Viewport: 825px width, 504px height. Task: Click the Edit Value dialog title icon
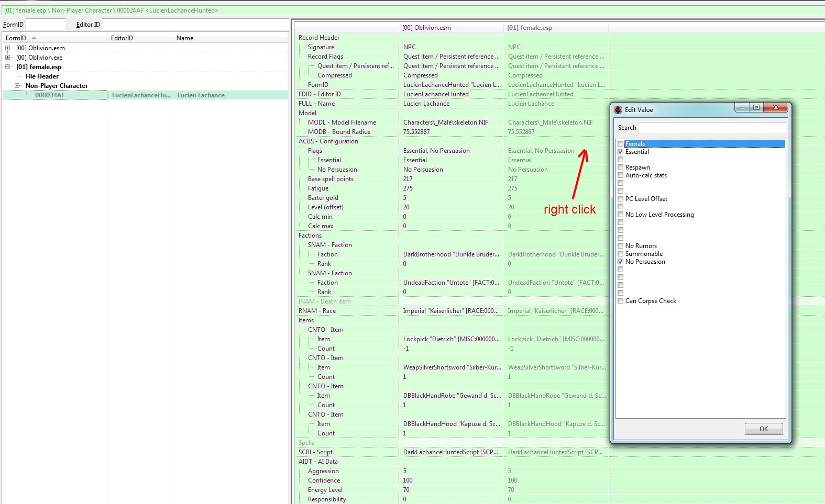pos(618,109)
